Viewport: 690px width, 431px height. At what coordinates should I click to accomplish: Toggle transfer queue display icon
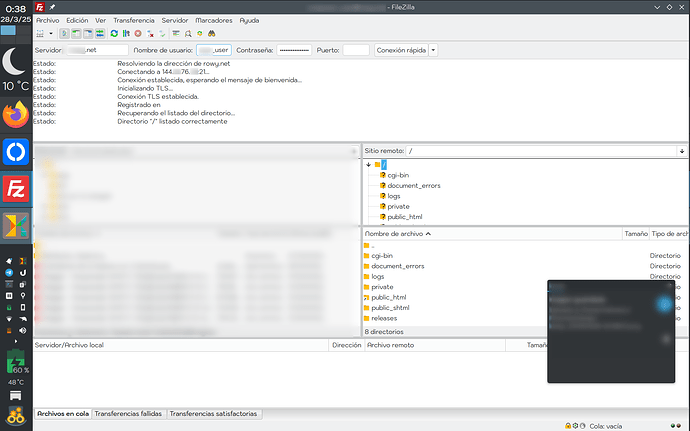click(99, 33)
